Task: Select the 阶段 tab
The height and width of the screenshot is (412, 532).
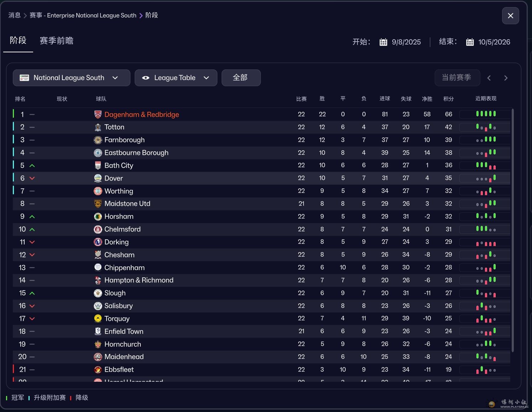Action: click(x=18, y=41)
